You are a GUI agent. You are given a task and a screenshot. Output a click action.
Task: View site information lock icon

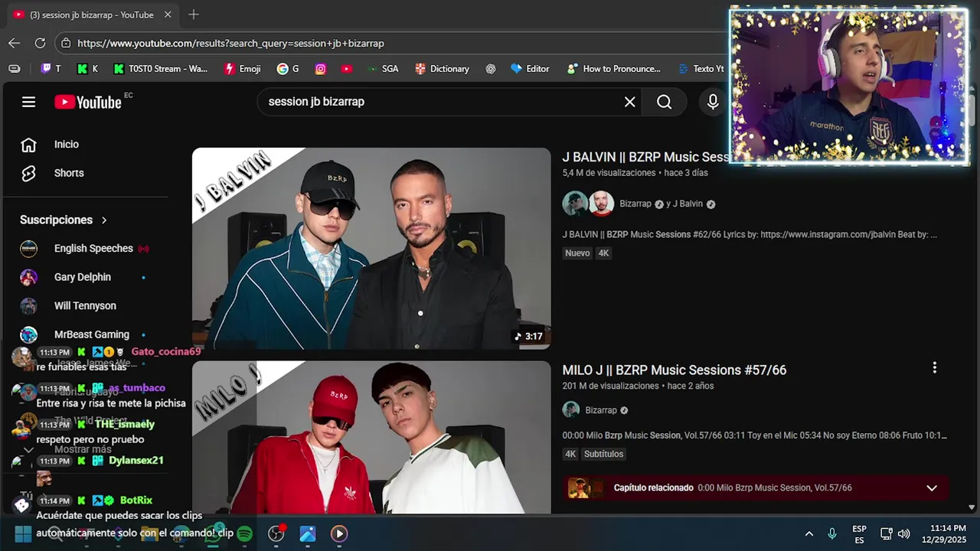click(x=66, y=44)
